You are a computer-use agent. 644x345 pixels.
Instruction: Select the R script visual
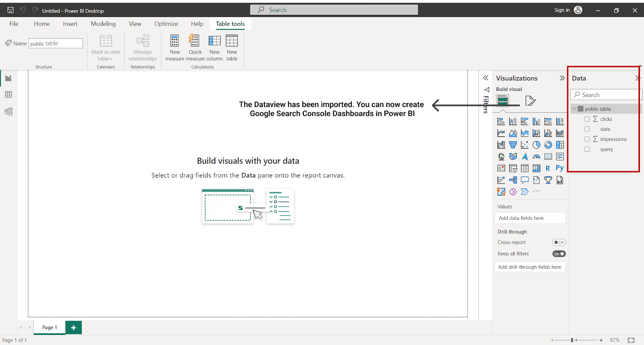(x=548, y=168)
